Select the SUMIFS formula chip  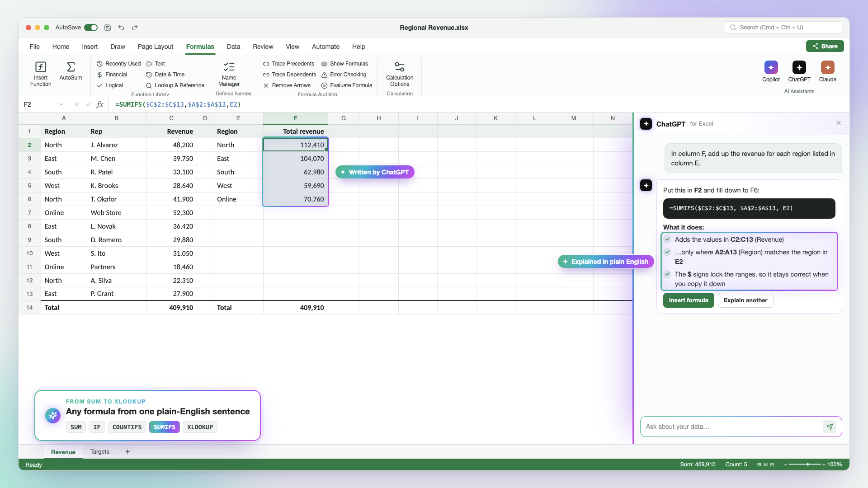pos(165,427)
